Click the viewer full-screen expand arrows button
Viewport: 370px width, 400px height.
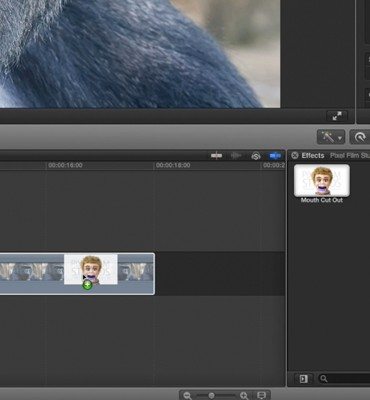[x=337, y=116]
